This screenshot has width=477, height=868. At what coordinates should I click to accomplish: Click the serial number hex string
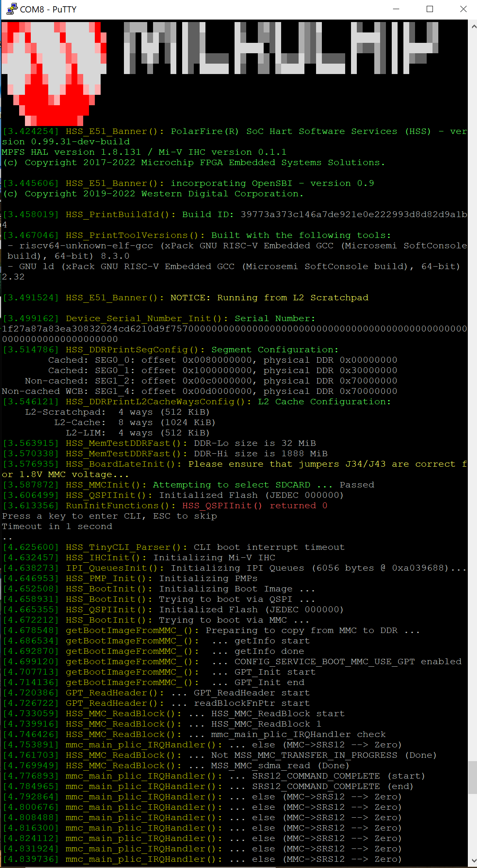click(235, 334)
